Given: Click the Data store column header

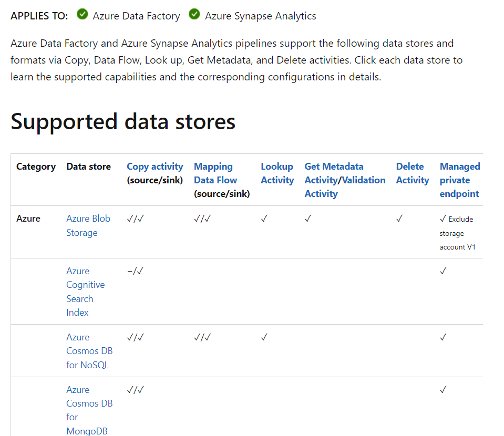Looking at the screenshot, I should coord(88,167).
